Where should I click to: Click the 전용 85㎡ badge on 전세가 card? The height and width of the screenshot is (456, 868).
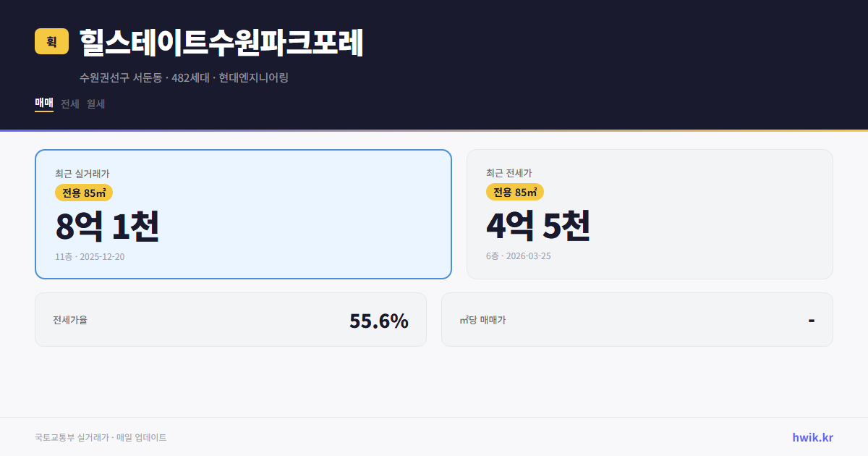514,192
